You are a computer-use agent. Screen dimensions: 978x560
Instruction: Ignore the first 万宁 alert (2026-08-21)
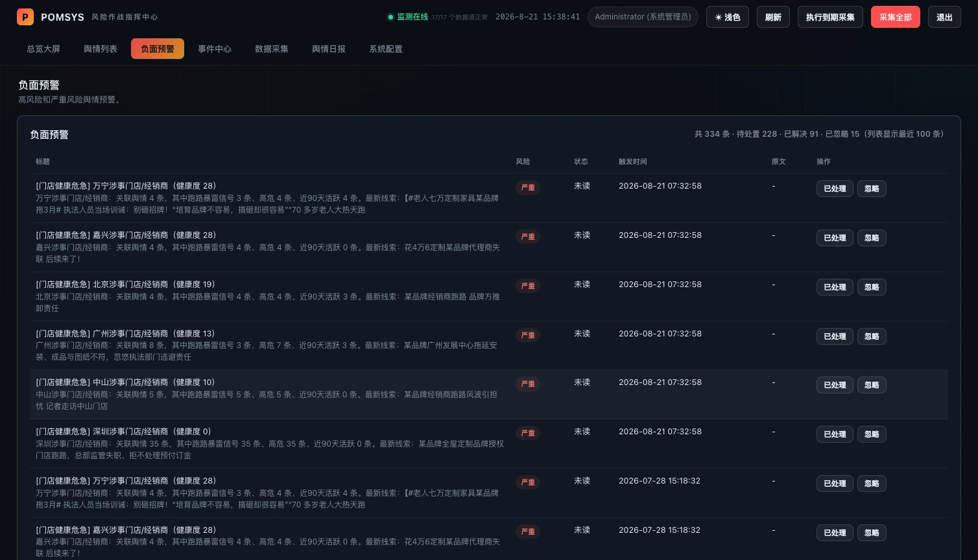(x=872, y=189)
